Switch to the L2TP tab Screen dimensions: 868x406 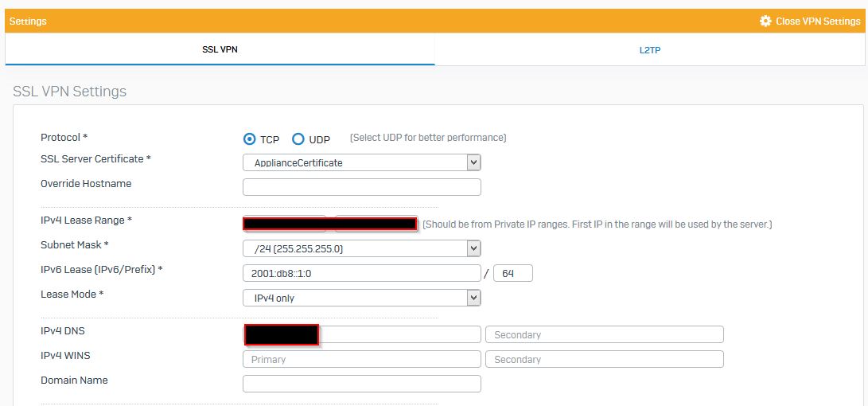tap(650, 50)
